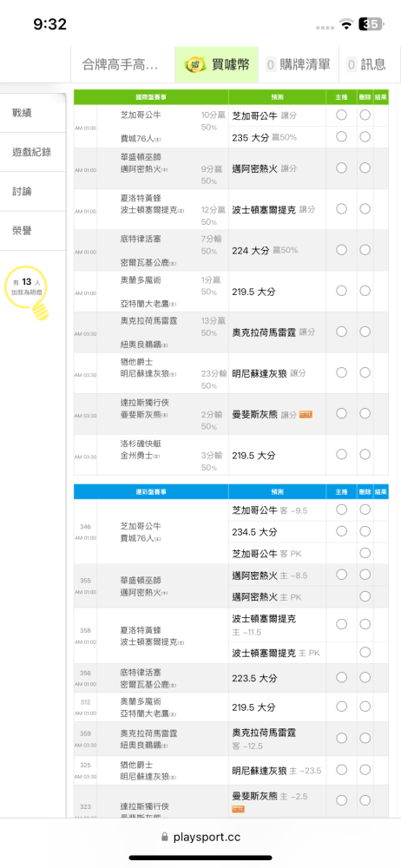Tap the Wi-Fi status icon

click(346, 24)
